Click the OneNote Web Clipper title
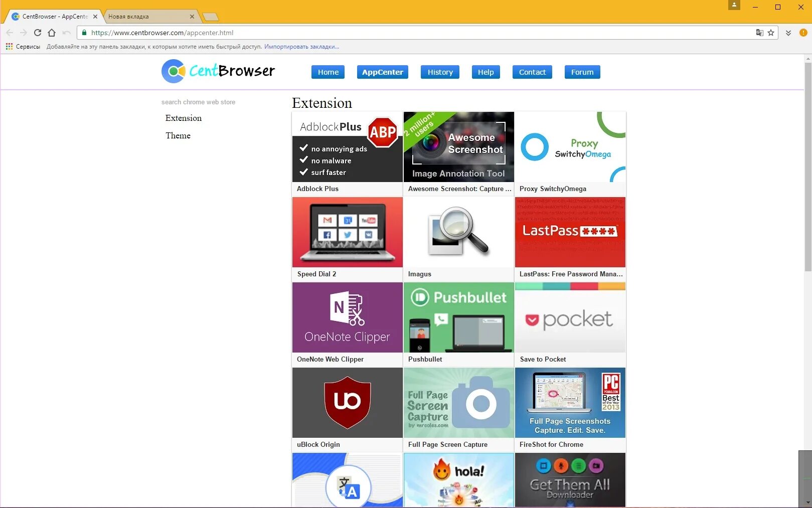Image resolution: width=812 pixels, height=508 pixels. click(330, 359)
